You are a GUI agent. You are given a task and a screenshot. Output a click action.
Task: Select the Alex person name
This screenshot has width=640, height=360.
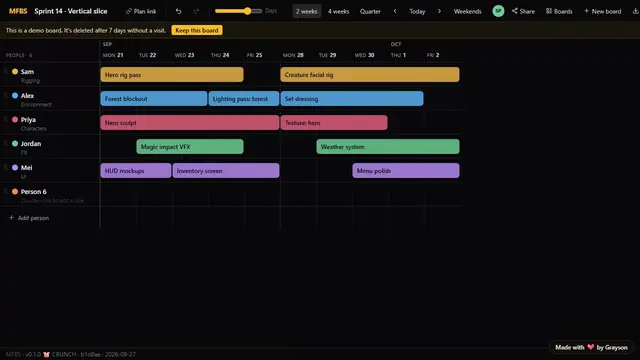point(27,96)
